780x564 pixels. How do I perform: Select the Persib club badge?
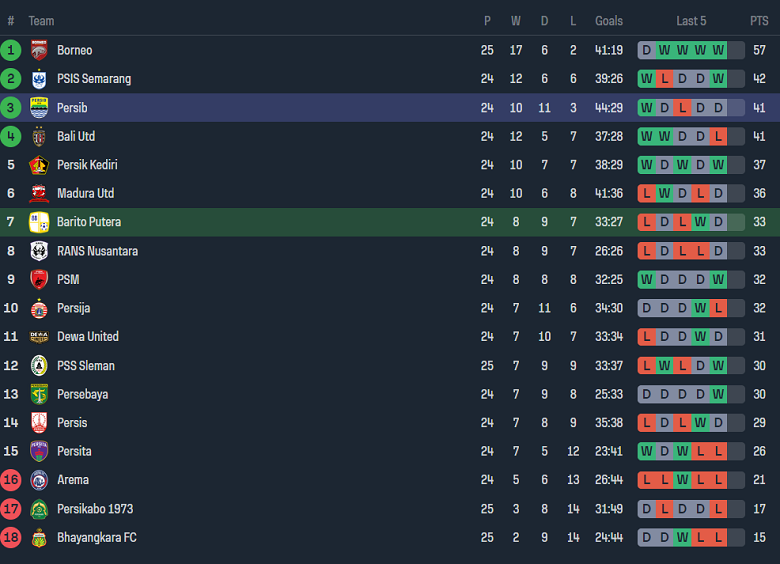[39, 108]
